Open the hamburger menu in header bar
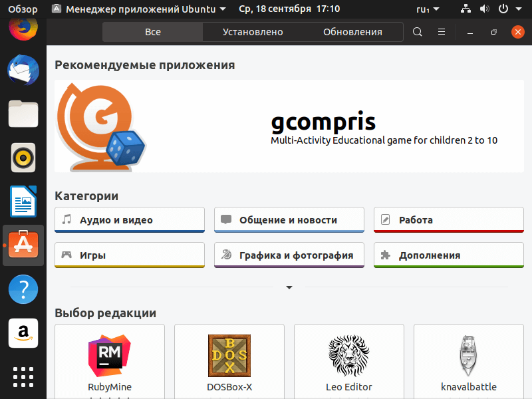This screenshot has width=532, height=399. (x=442, y=32)
